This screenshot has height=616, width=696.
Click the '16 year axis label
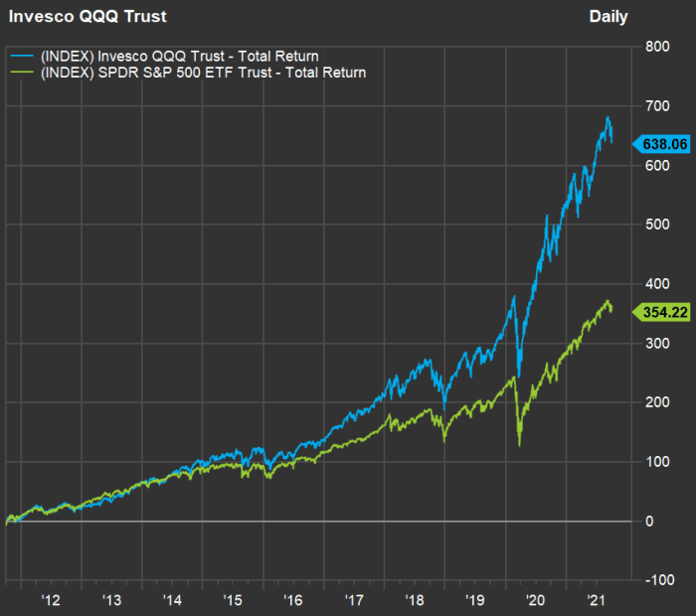coord(293,600)
